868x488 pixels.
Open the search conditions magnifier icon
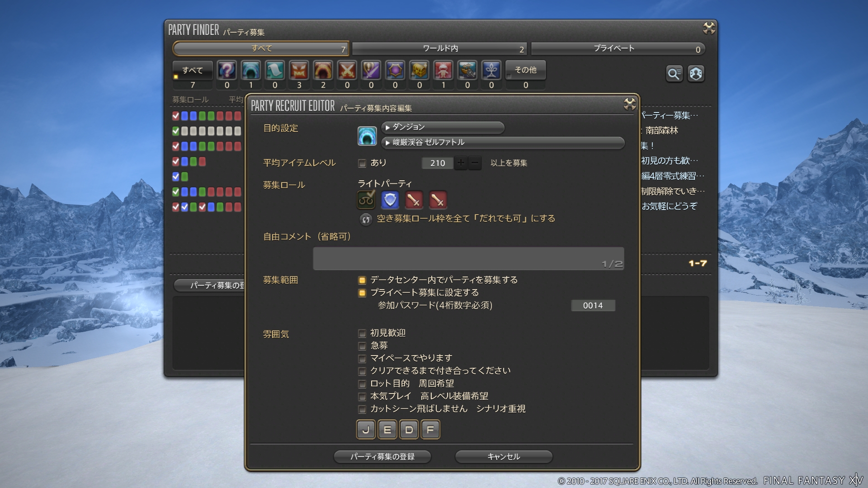(674, 74)
